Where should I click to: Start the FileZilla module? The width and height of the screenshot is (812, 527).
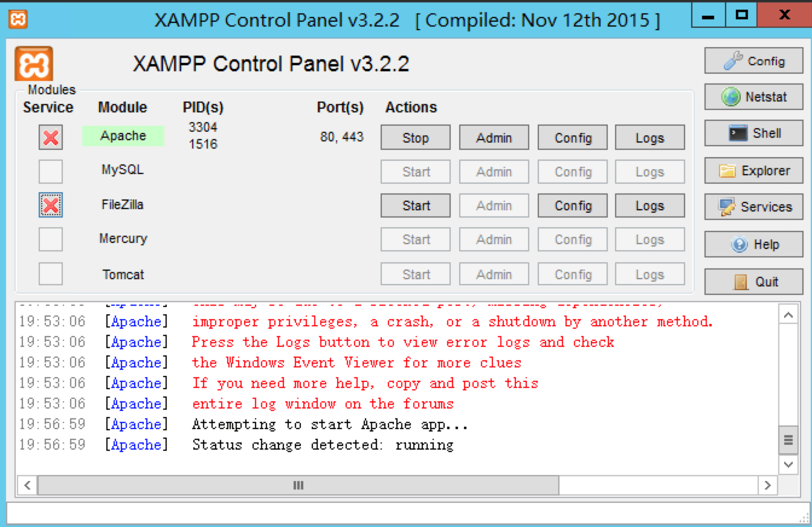click(x=415, y=205)
